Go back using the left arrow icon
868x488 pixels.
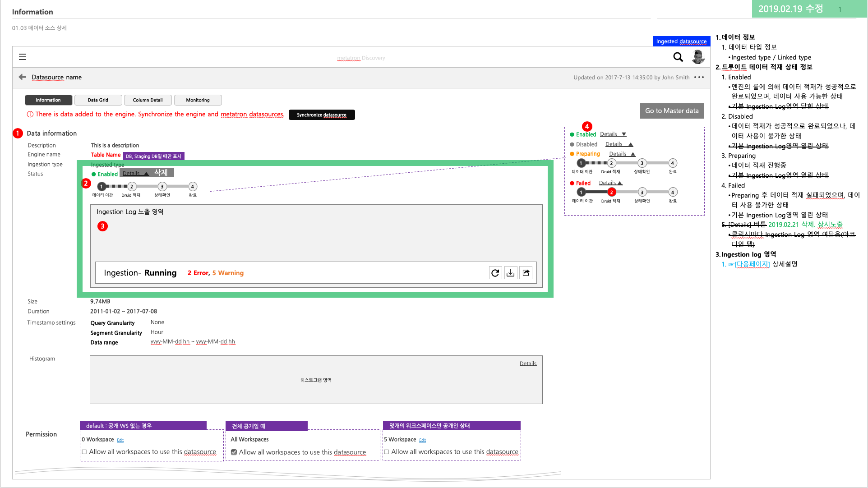(x=22, y=77)
